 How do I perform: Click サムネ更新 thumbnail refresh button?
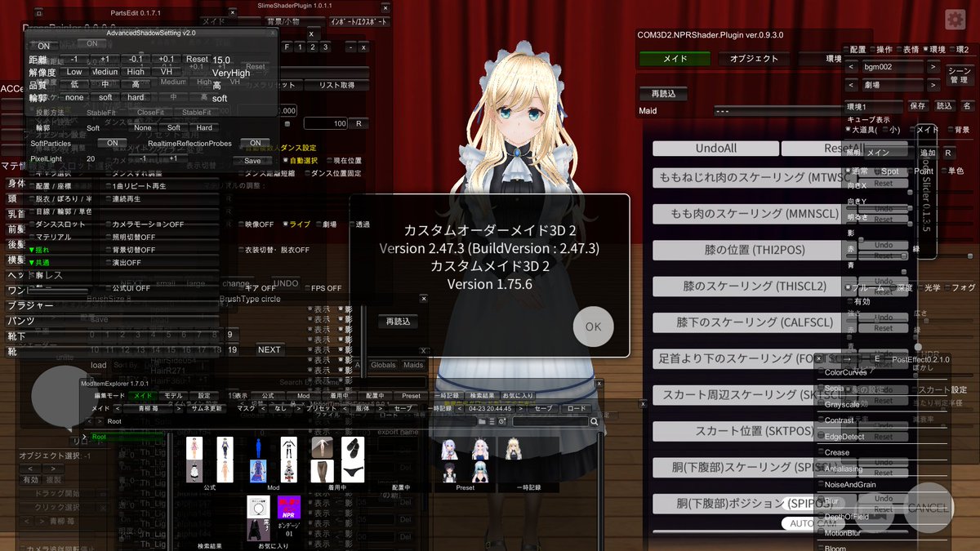[207, 408]
